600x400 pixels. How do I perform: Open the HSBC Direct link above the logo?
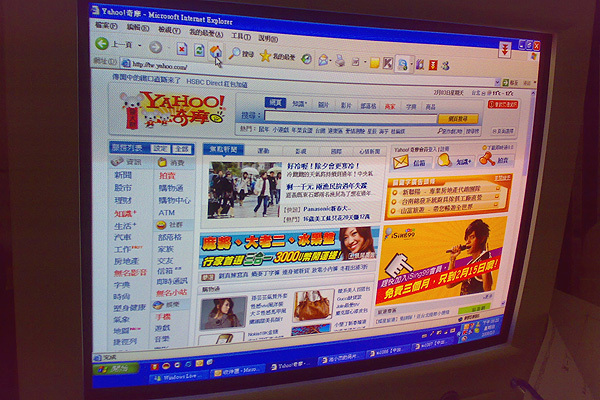(x=217, y=83)
